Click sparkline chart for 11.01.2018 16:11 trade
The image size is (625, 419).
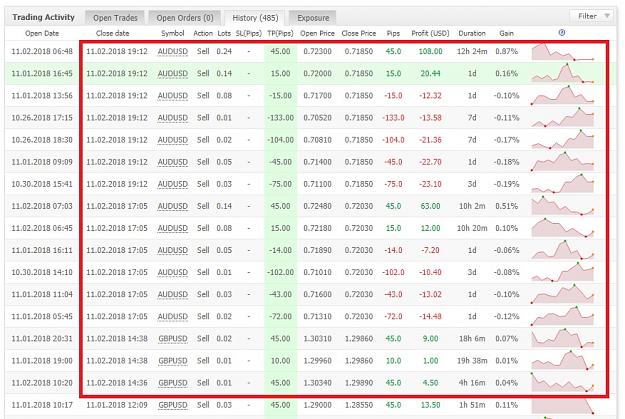click(x=562, y=250)
